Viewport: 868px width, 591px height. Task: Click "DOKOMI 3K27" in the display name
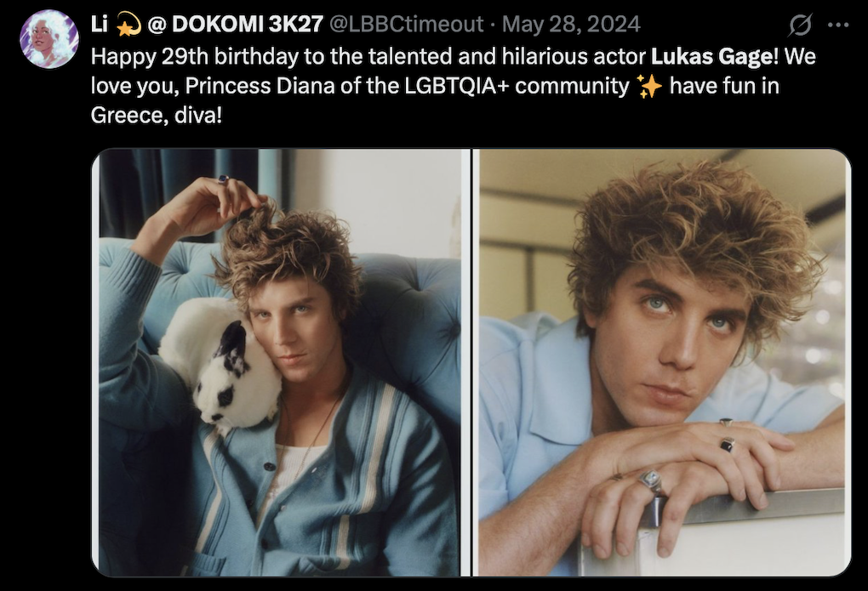(x=248, y=25)
